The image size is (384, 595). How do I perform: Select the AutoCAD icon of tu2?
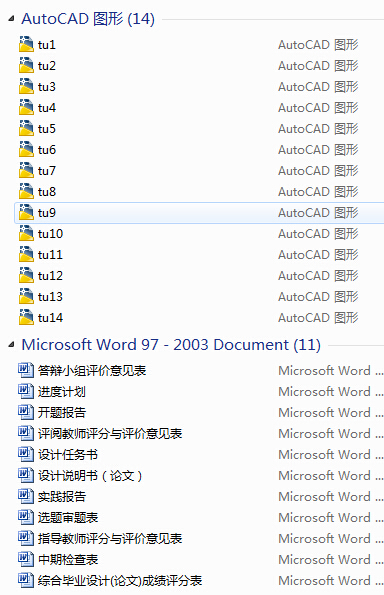[26, 65]
